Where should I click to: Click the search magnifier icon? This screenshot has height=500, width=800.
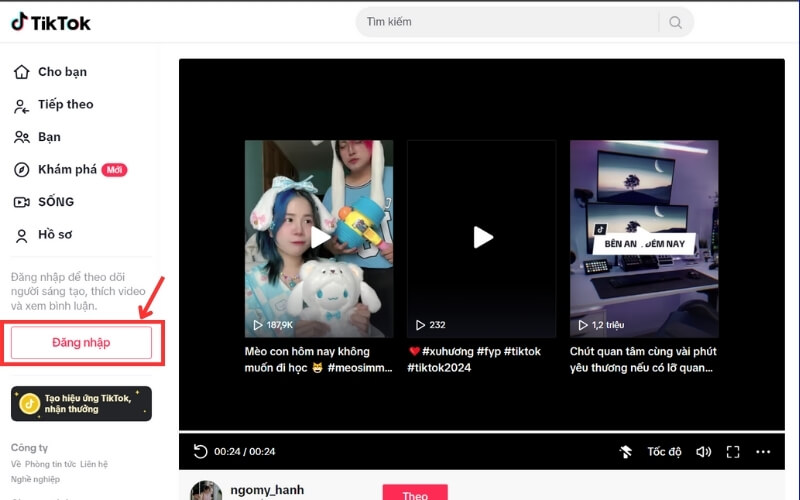(x=675, y=22)
